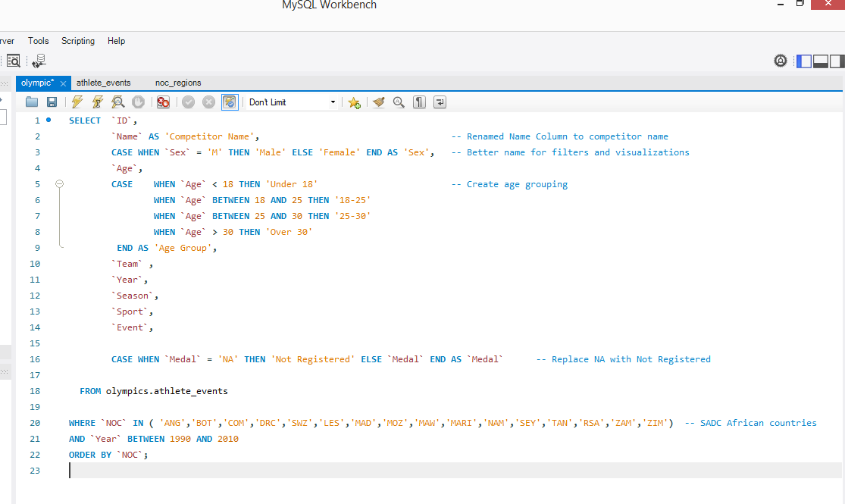Screen dimensions: 845x504
Task: Run Explain plan magnifier-lightning icon
Action: pos(118,102)
